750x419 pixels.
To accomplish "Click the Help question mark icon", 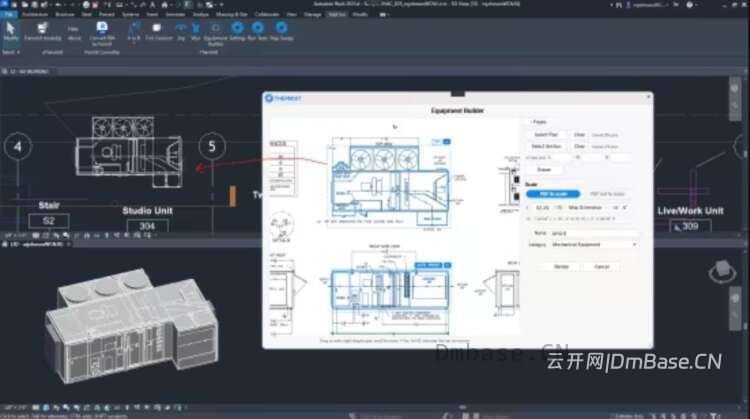I will pos(690,4).
